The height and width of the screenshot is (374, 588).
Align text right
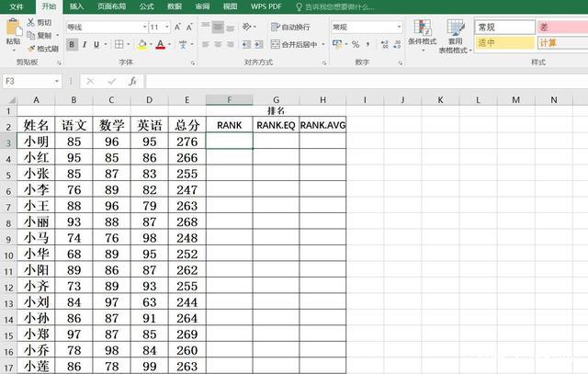click(x=231, y=44)
